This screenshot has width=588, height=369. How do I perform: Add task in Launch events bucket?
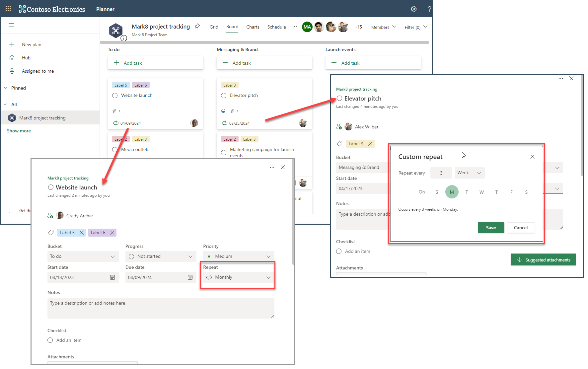pyautogui.click(x=373, y=63)
